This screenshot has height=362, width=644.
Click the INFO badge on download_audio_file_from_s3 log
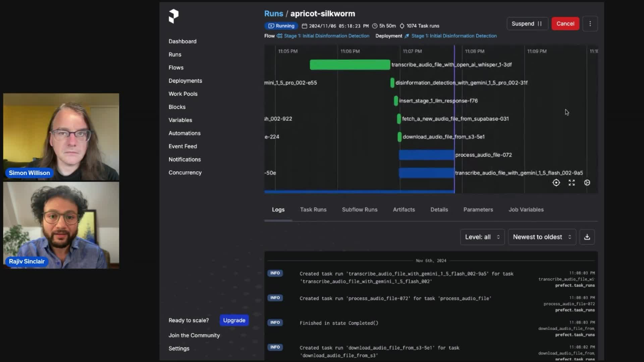pyautogui.click(x=275, y=347)
